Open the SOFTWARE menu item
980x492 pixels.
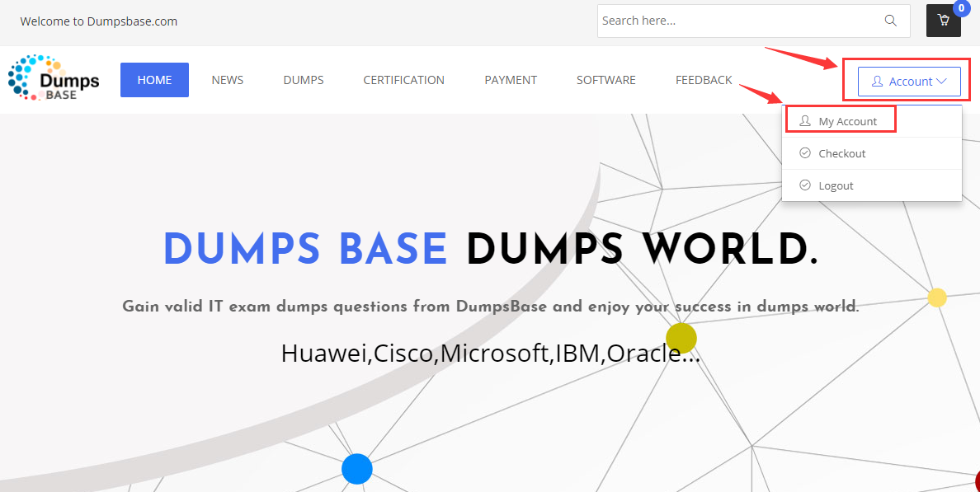tap(605, 80)
